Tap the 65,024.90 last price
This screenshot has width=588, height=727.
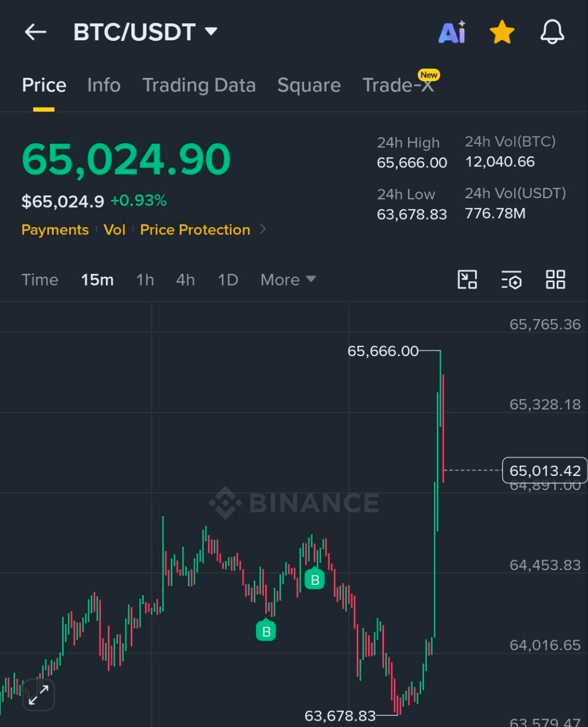(126, 159)
